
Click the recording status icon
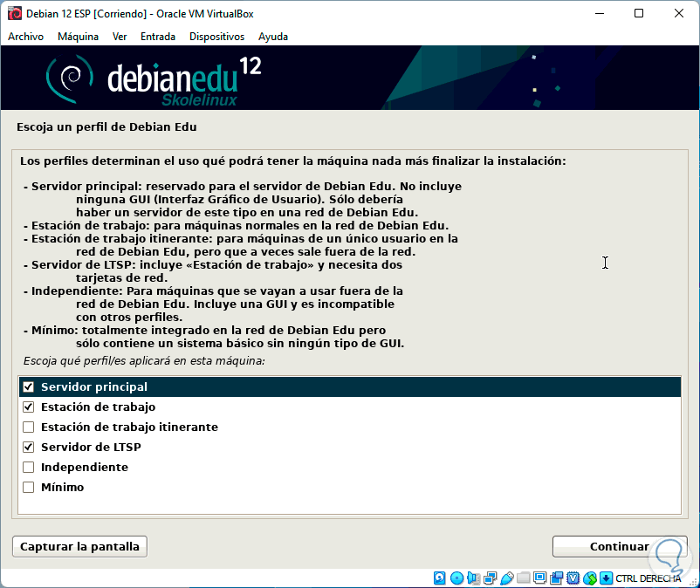[557, 578]
